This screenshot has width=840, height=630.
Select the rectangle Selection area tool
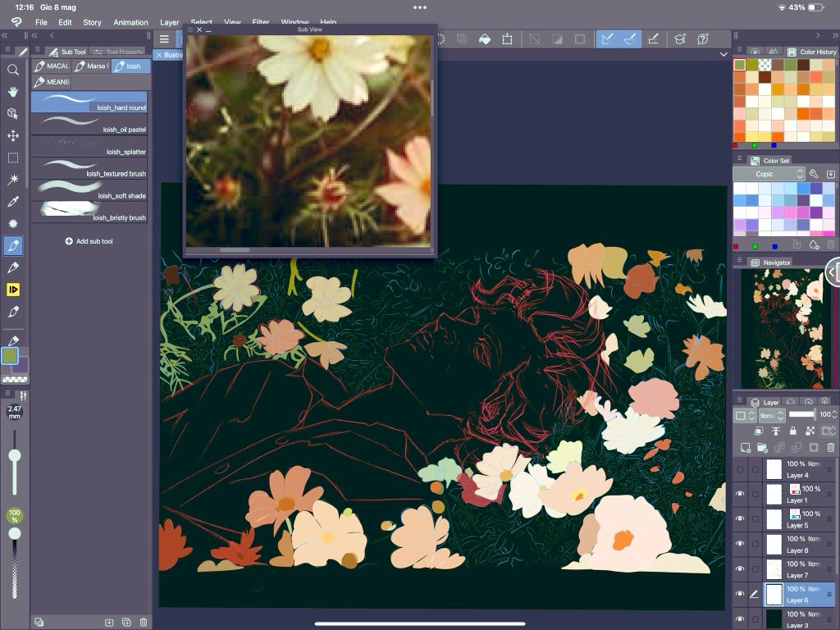tap(13, 157)
